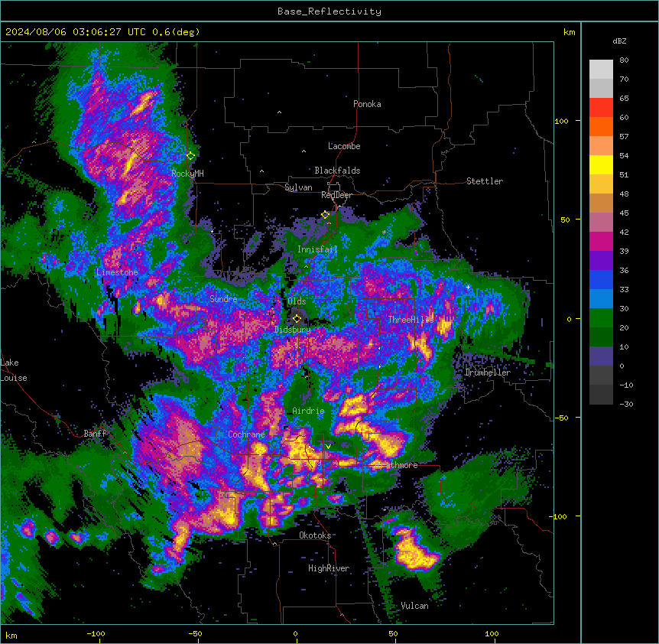Viewport: 659px width, 644px height.
Task: Select the Didsbury map label
Action: (x=293, y=330)
